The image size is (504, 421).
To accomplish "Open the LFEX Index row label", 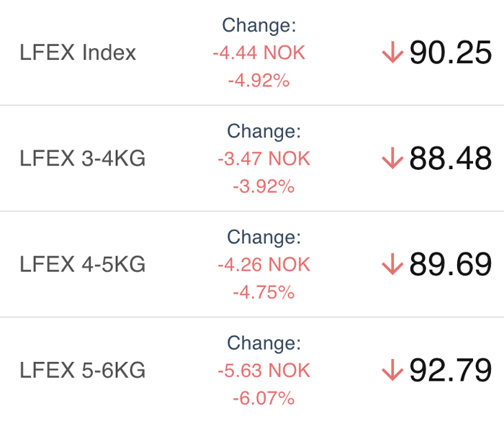I will tap(78, 53).
